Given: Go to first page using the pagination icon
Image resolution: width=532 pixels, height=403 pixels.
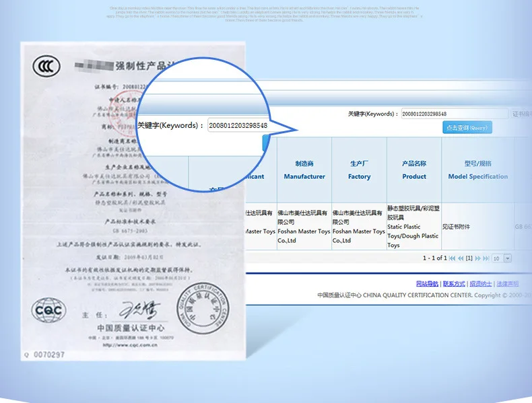Looking at the screenshot, I should tap(452, 258).
